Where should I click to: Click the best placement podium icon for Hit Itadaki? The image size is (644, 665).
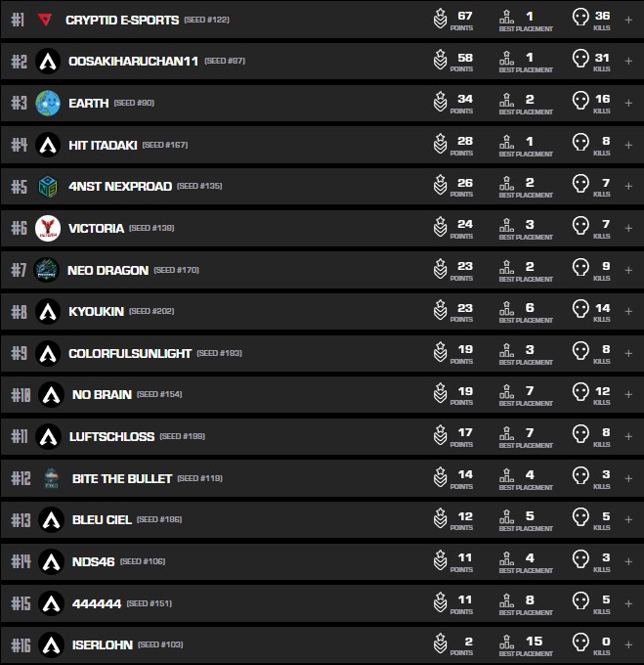[x=506, y=144]
